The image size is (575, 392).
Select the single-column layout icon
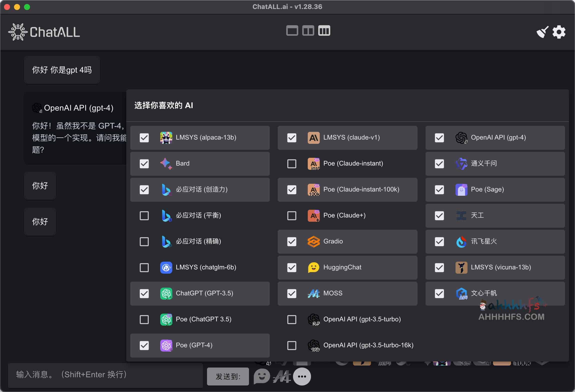[x=291, y=30]
